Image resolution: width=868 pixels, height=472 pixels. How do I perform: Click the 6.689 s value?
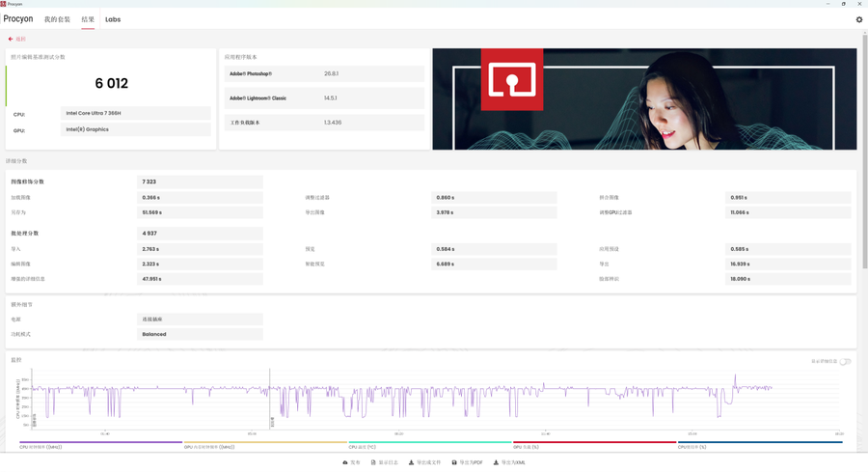[x=494, y=264]
